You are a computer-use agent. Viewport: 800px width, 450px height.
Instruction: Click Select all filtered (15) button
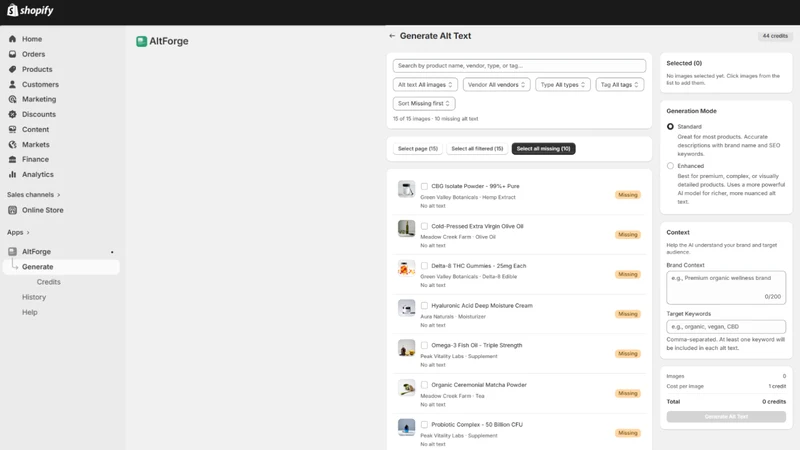[x=477, y=149]
